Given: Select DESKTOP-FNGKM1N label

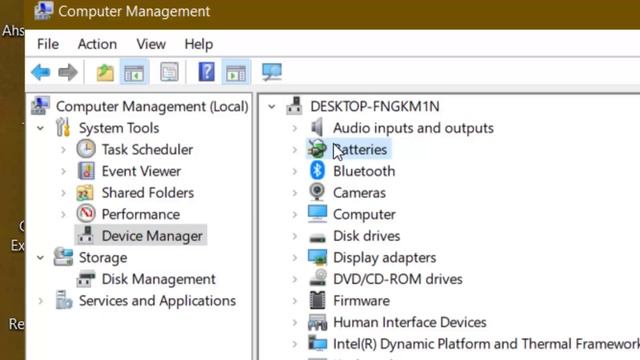Looking at the screenshot, I should 375,107.
